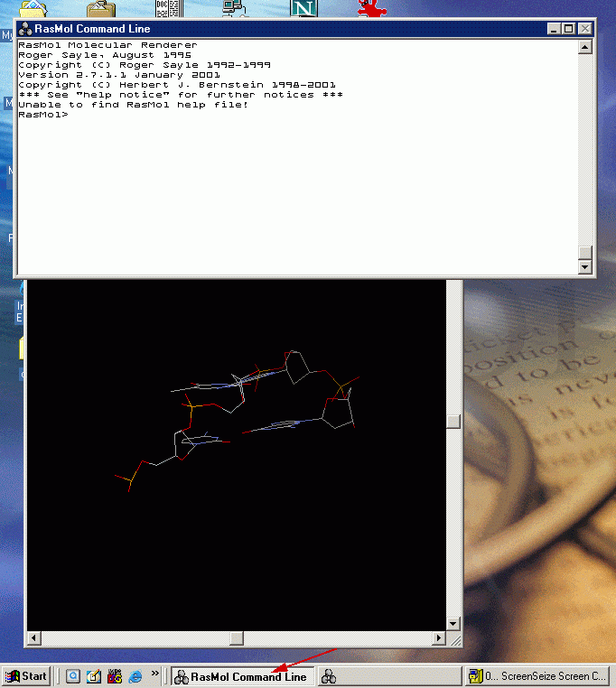Click the Outlook Express quick launch icon
Viewport: 616px width, 688px height.
click(94, 676)
